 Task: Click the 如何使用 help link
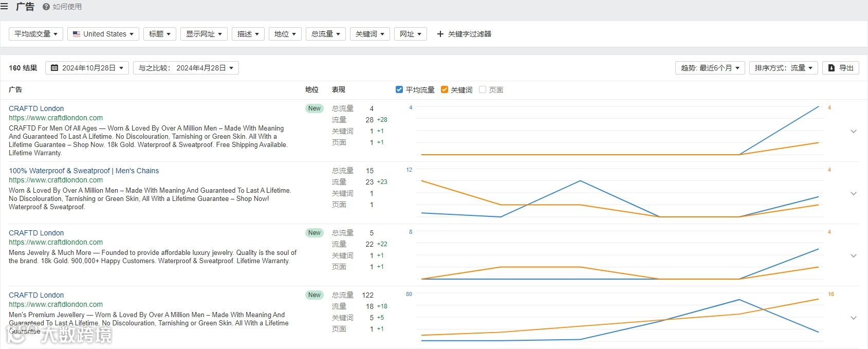pyautogui.click(x=67, y=7)
